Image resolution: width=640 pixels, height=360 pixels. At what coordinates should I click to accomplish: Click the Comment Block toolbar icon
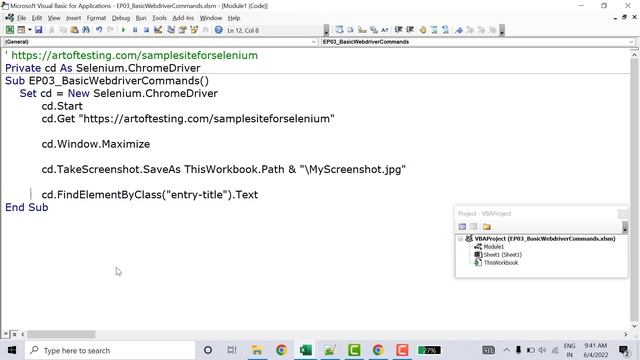(434, 30)
